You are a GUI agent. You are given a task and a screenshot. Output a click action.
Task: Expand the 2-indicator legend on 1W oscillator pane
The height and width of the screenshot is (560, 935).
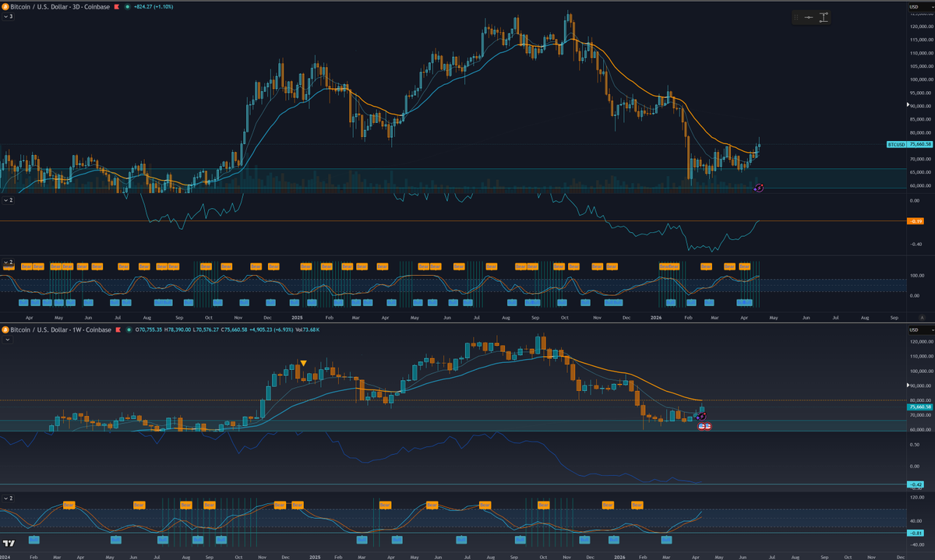pos(8,497)
